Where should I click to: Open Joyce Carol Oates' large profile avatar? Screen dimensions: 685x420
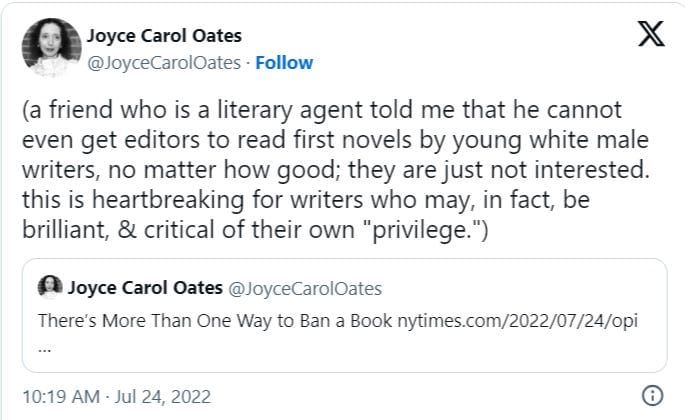pyautogui.click(x=52, y=48)
